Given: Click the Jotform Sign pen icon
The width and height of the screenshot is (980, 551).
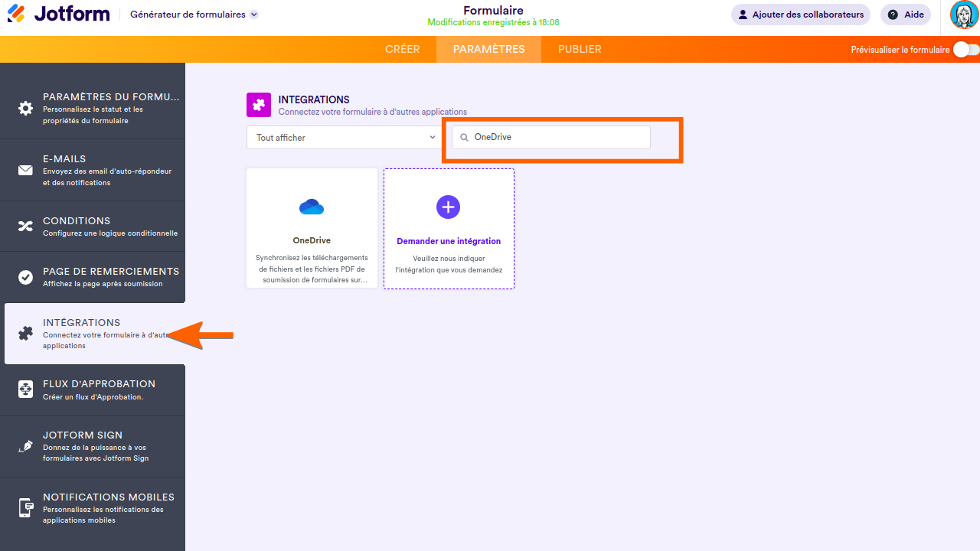Looking at the screenshot, I should tap(26, 446).
